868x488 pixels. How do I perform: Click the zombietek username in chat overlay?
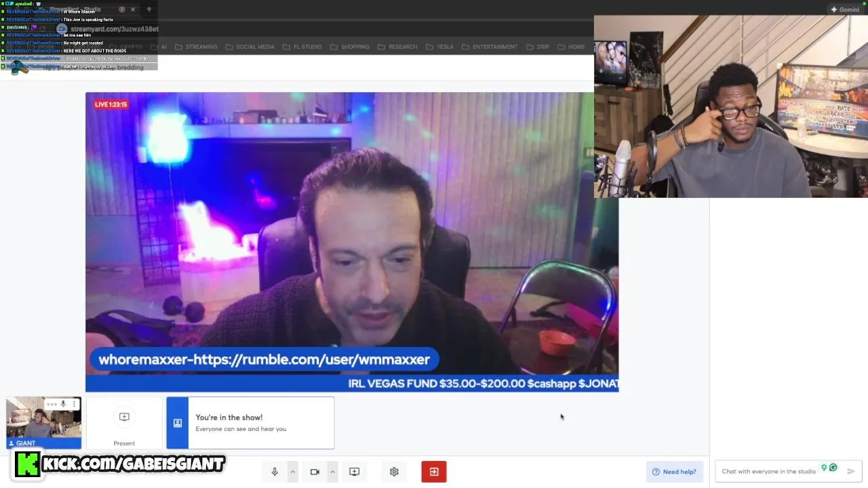[x=16, y=27]
